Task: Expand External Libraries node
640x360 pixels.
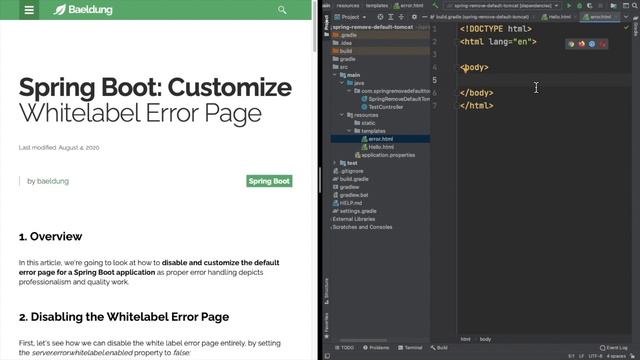Action: 331,219
